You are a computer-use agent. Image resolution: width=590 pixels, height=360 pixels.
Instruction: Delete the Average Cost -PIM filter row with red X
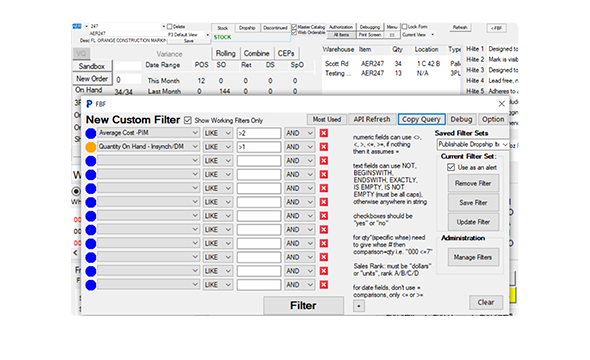coord(324,133)
